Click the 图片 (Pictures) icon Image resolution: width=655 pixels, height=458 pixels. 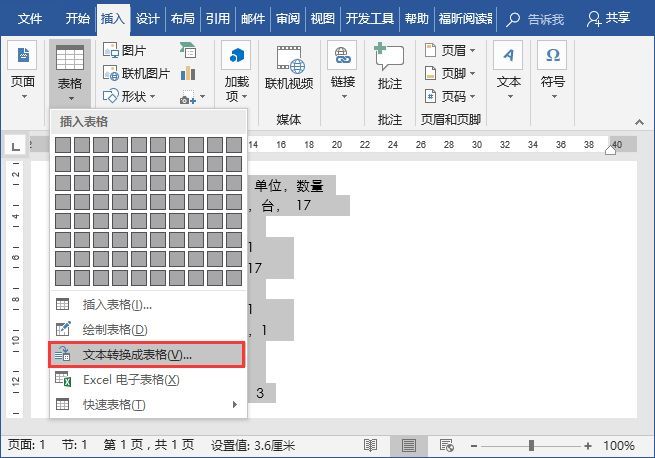[111, 50]
